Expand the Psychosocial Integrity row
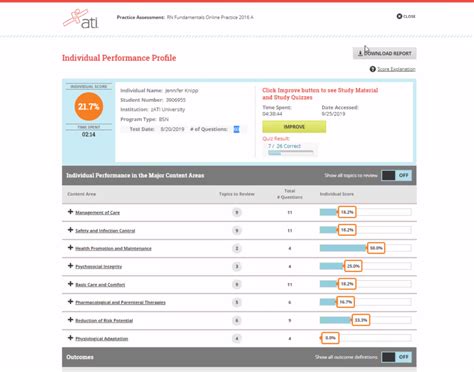This screenshot has height=372, width=474. coord(70,266)
